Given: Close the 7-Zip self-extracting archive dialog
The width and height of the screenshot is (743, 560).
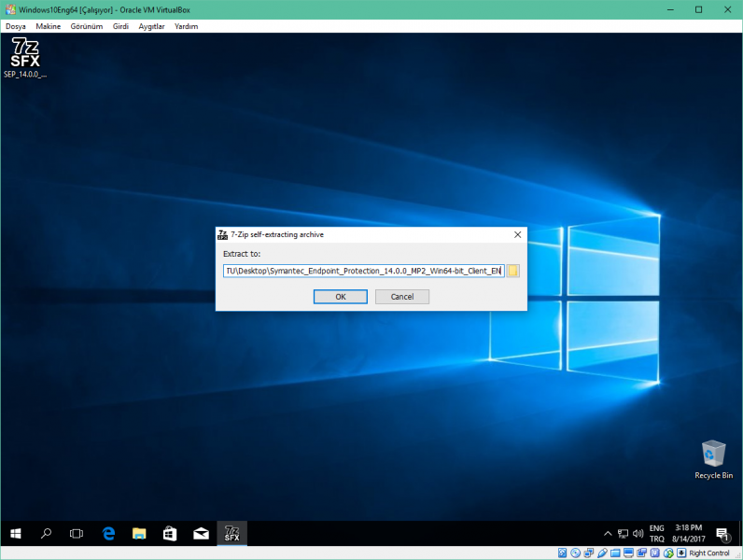Looking at the screenshot, I should (517, 234).
